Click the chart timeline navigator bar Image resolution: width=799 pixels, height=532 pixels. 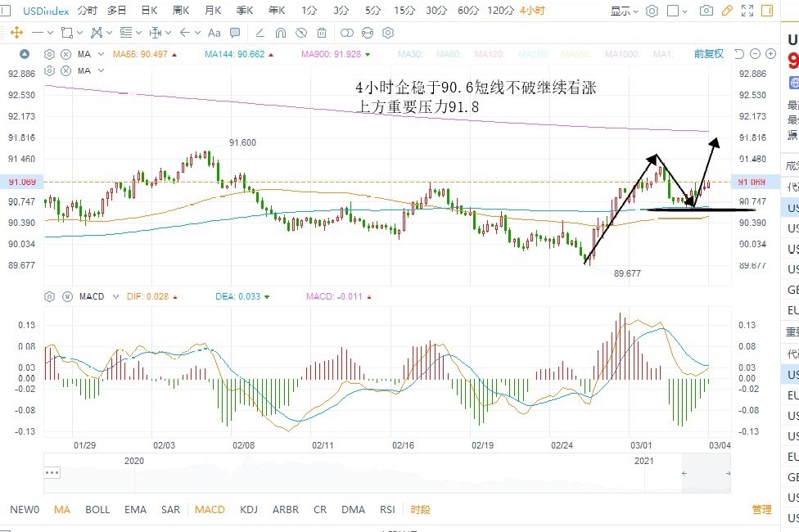tap(368, 473)
